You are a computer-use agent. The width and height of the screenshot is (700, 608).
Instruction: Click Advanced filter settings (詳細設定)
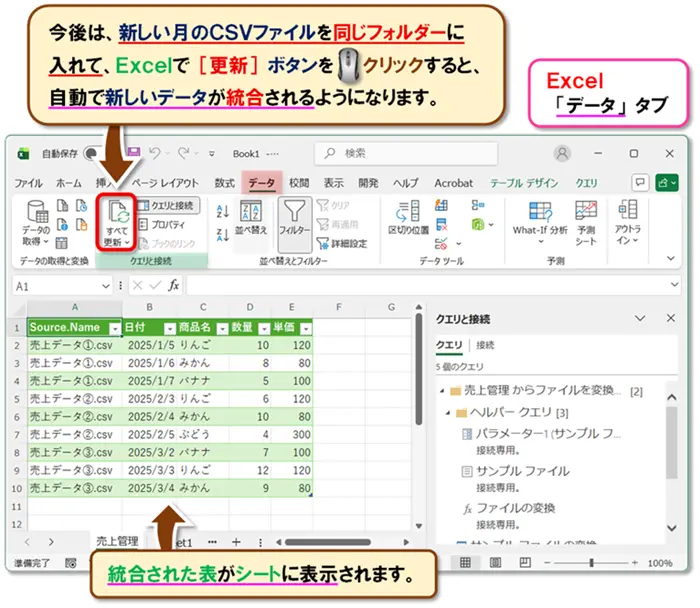point(342,243)
